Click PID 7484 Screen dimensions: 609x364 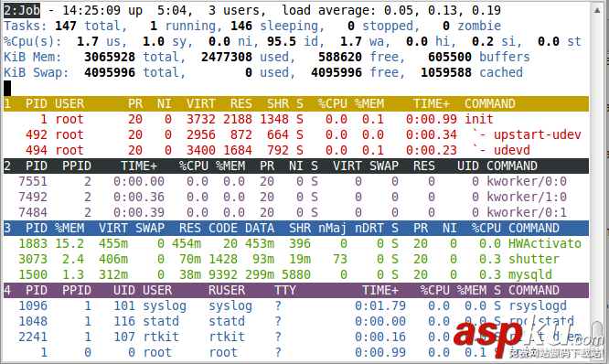[33, 212]
